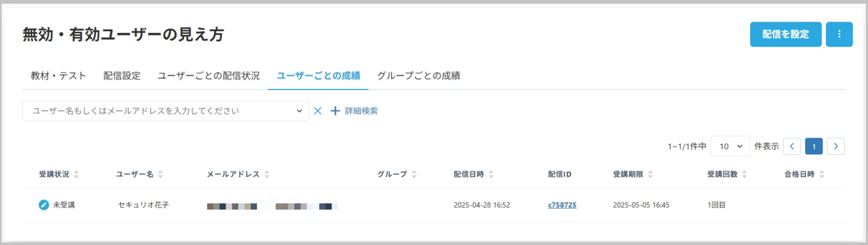Open the 10 items-per-page dropdown
The width and height of the screenshot is (868, 245).
click(x=730, y=147)
